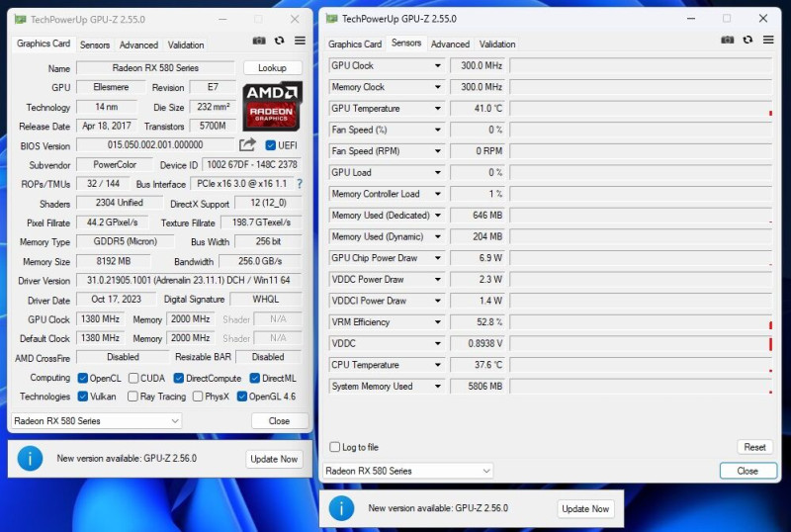The height and width of the screenshot is (532, 791).
Task: Click Close button in Sensors window
Action: point(747,471)
